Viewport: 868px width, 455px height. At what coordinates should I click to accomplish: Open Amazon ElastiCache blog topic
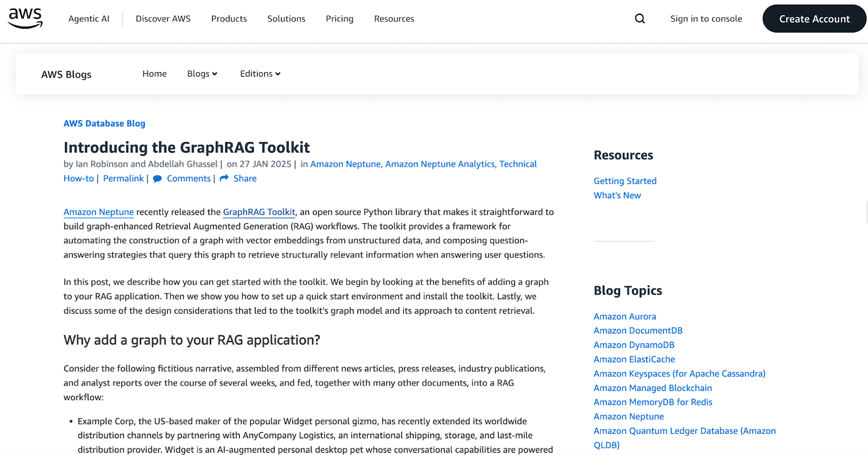tap(634, 359)
